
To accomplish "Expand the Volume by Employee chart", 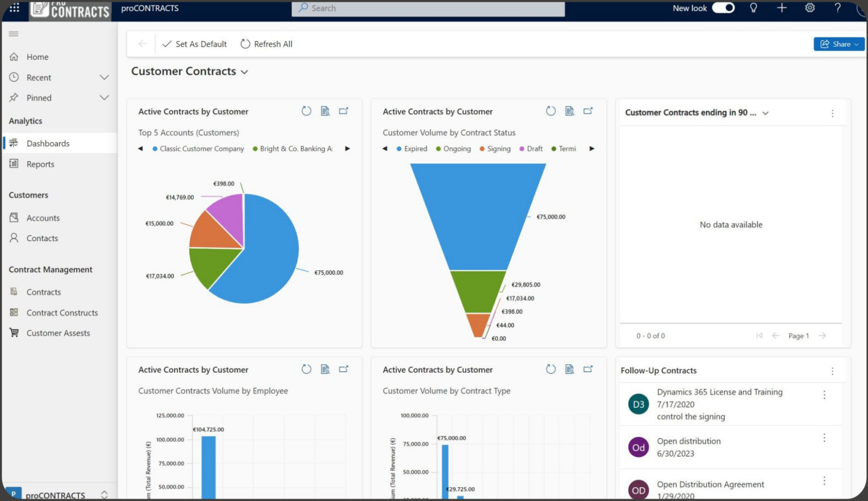I will tap(344, 369).
